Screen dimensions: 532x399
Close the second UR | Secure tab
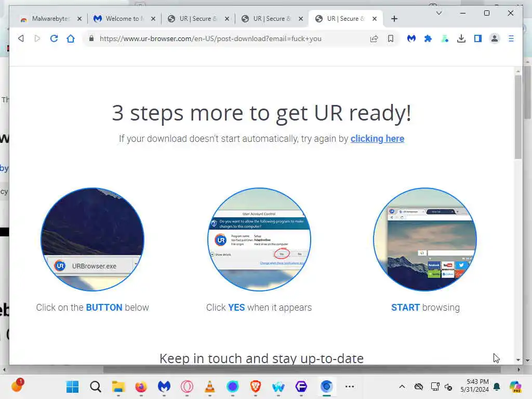[x=301, y=19]
